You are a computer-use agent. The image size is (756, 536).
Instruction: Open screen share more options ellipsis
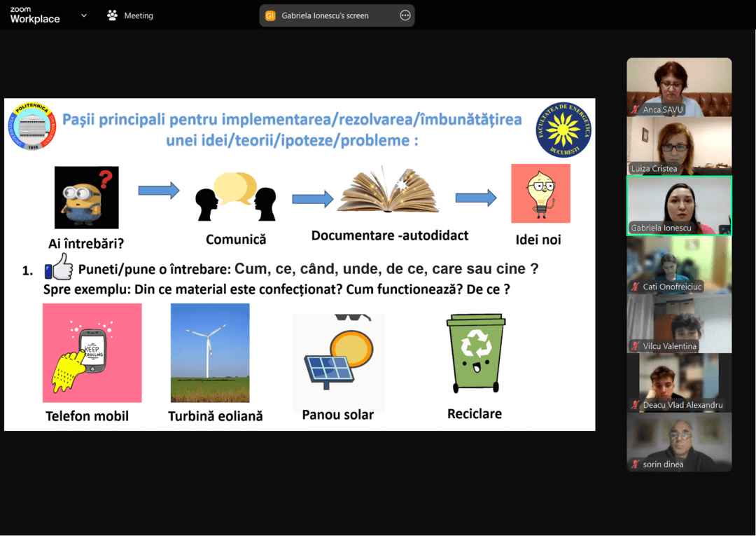point(405,15)
